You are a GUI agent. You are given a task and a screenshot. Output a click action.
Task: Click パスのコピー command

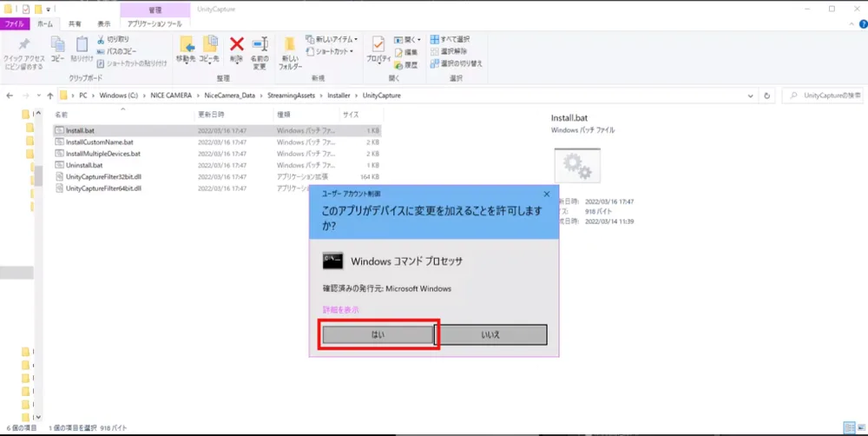pyautogui.click(x=117, y=51)
